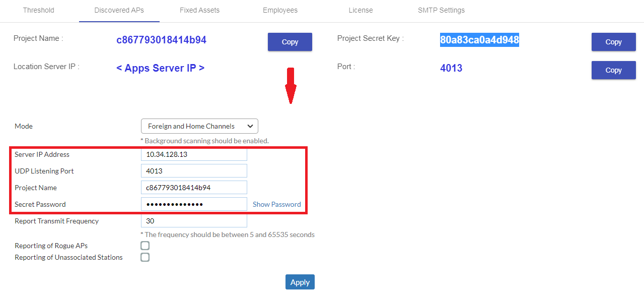View the License tab
Image resolution: width=644 pixels, height=291 pixels.
[361, 10]
